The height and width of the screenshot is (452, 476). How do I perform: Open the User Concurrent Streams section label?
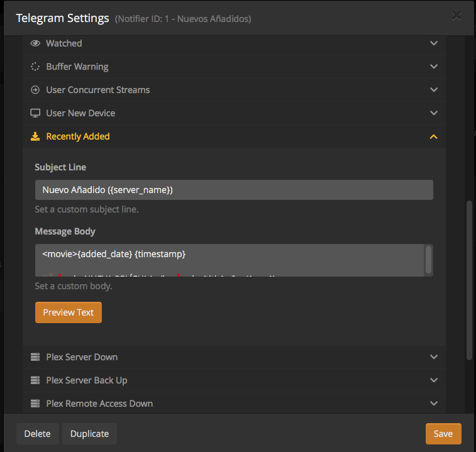(97, 90)
